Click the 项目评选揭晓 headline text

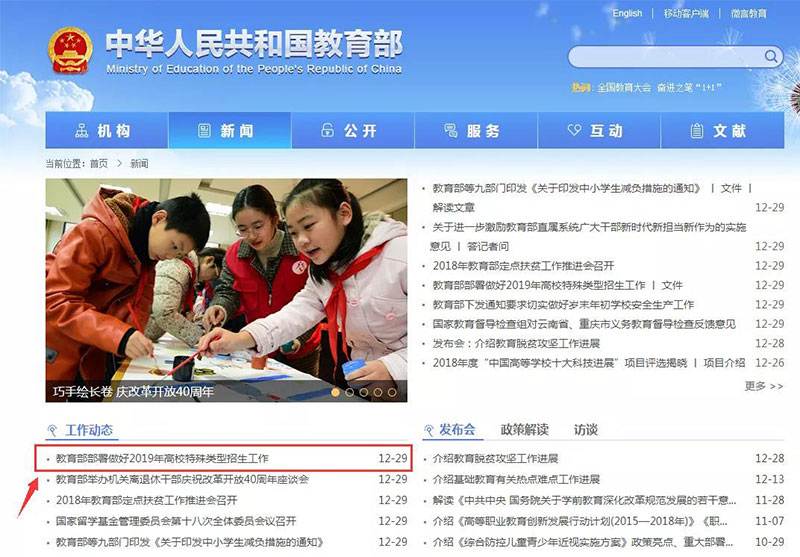[x=656, y=363]
